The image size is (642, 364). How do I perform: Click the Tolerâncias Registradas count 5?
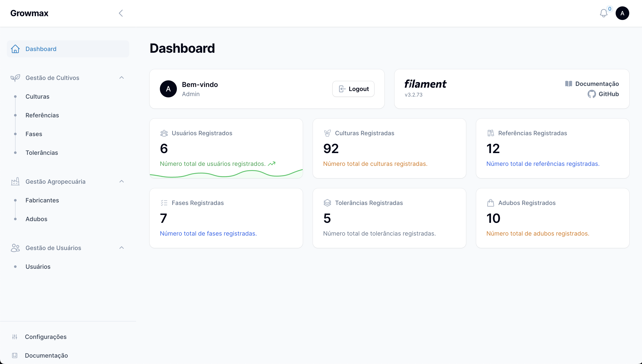click(x=327, y=218)
